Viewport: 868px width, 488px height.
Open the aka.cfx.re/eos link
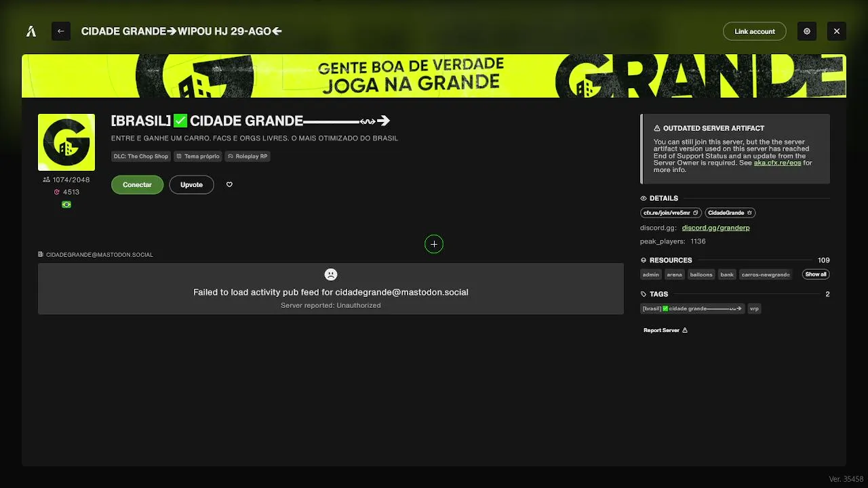pyautogui.click(x=777, y=163)
